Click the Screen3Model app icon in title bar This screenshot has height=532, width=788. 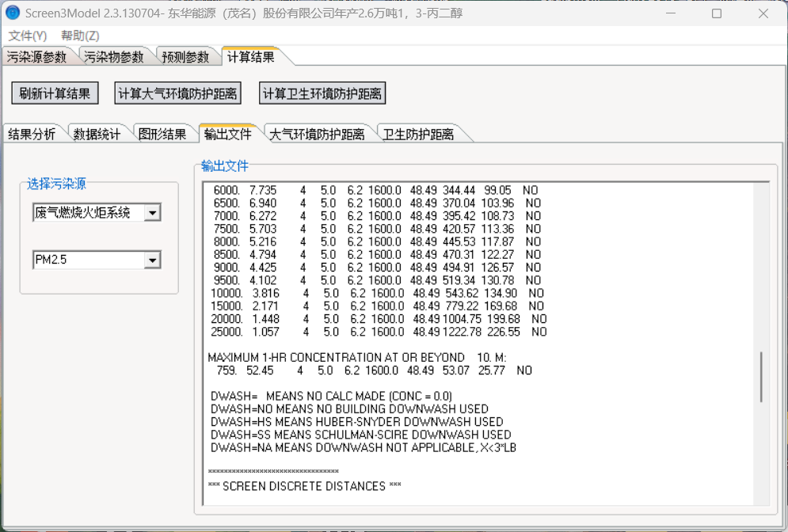[12, 13]
